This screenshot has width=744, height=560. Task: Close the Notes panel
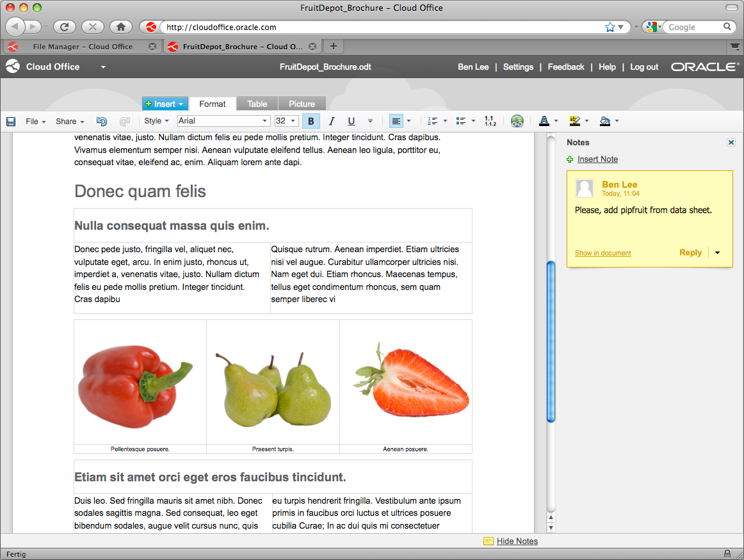731,143
